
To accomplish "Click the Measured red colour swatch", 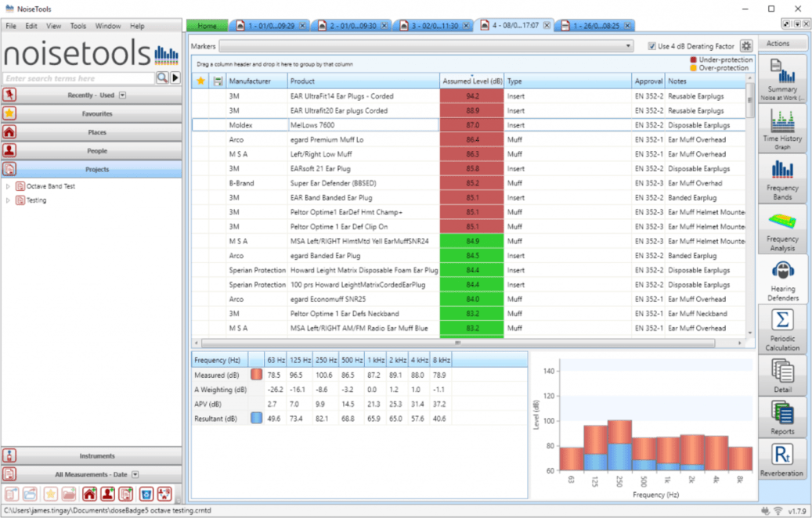I will coord(256,374).
